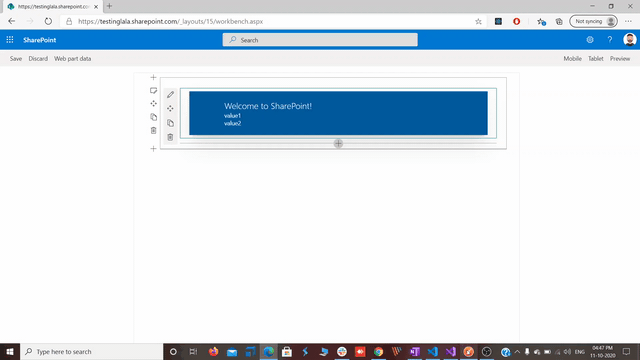
Task: Edit section layout icon
Action: (x=153, y=90)
